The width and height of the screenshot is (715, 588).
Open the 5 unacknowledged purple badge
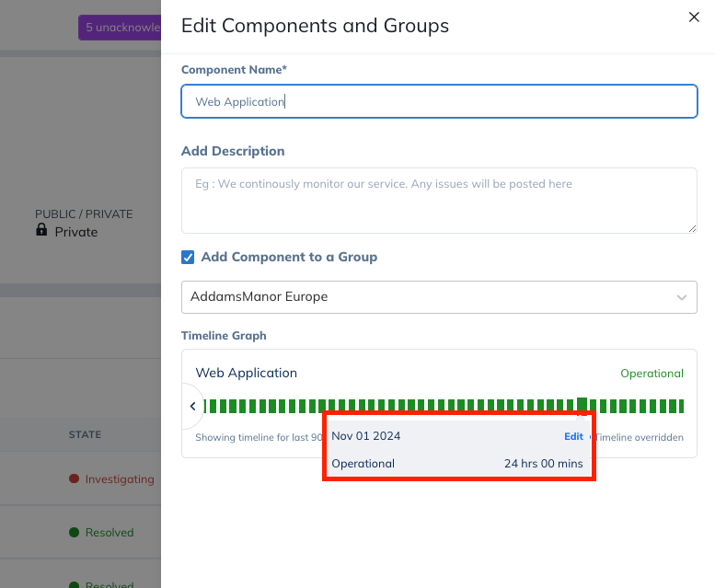coord(120,28)
